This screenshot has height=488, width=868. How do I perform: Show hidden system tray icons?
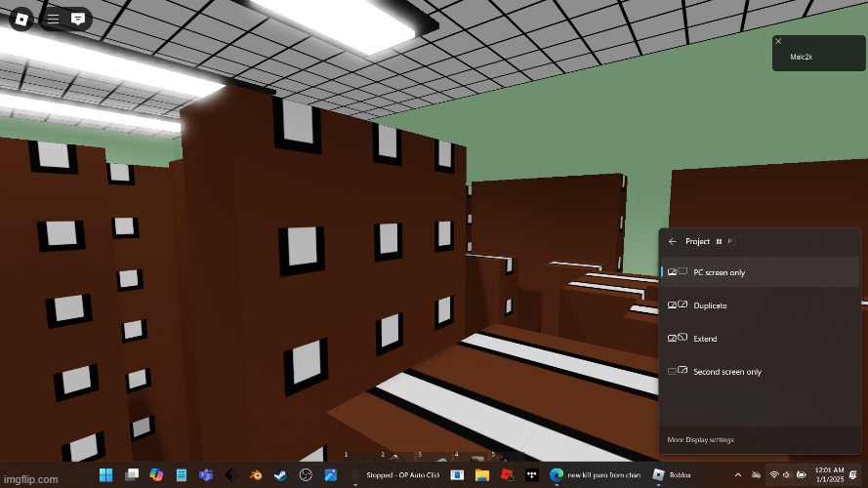point(738,474)
